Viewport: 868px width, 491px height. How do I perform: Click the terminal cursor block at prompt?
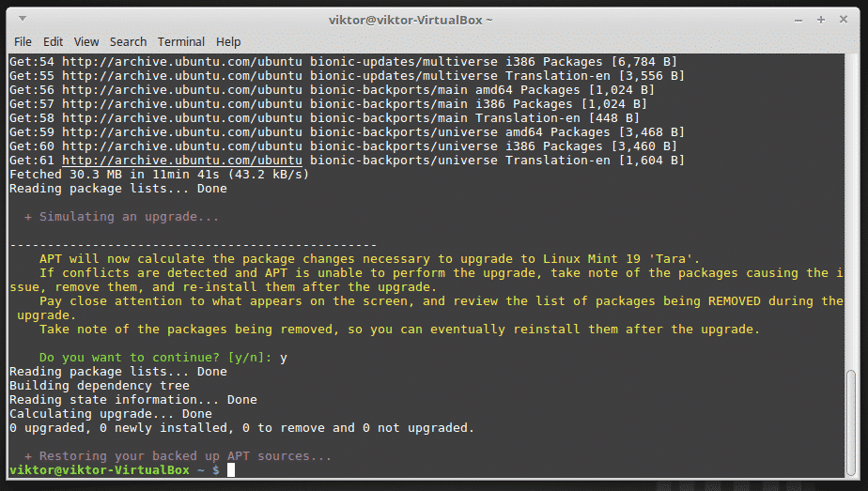tap(231, 470)
